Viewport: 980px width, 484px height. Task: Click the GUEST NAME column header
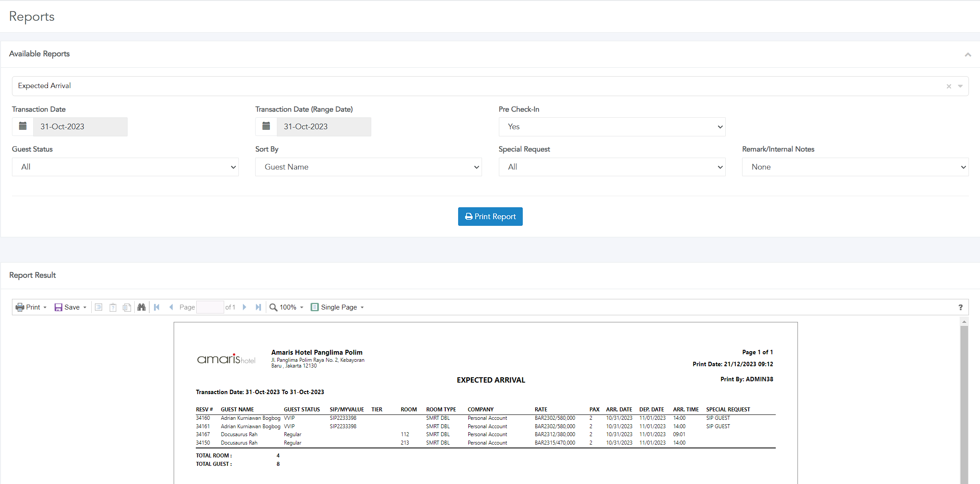point(237,410)
